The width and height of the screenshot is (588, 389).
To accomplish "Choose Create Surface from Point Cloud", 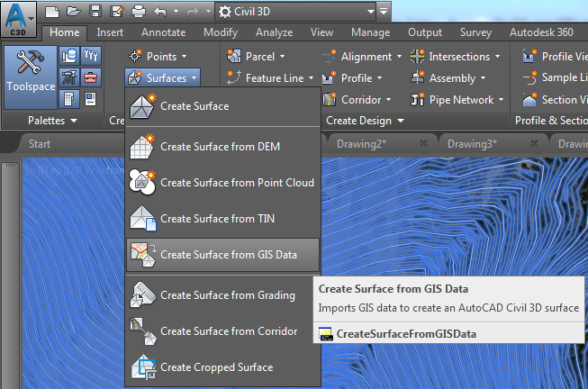I will 236,183.
